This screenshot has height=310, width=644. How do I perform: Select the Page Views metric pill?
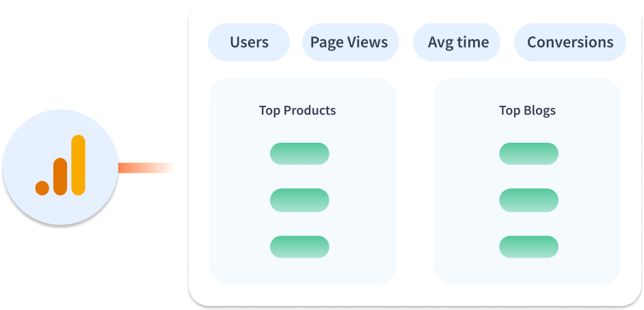click(350, 42)
